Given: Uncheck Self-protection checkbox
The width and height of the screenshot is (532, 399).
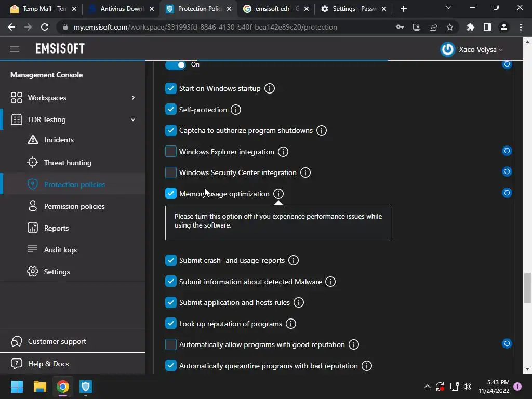Looking at the screenshot, I should point(170,110).
